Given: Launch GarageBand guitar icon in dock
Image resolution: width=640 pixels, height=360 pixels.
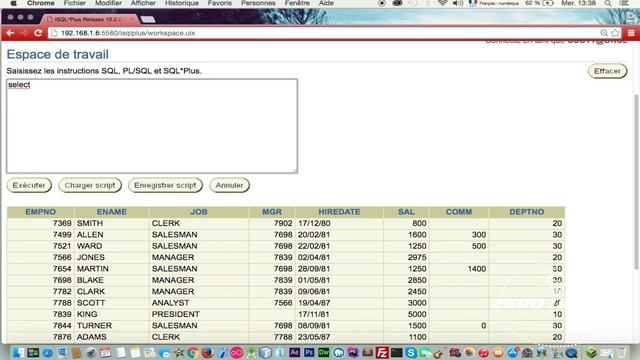Looking at the screenshot, I should 439,353.
